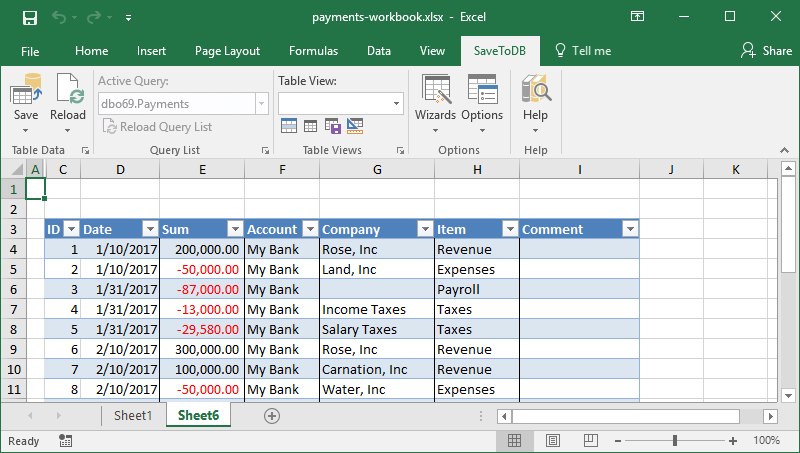Click the -87,000.00 sum cell
This screenshot has height=453, width=800.
click(x=202, y=289)
